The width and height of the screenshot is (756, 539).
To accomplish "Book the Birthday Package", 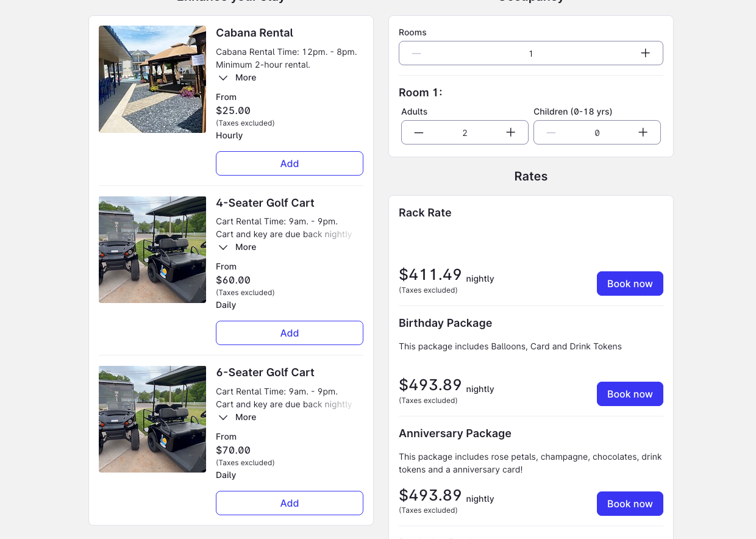I will pos(630,394).
